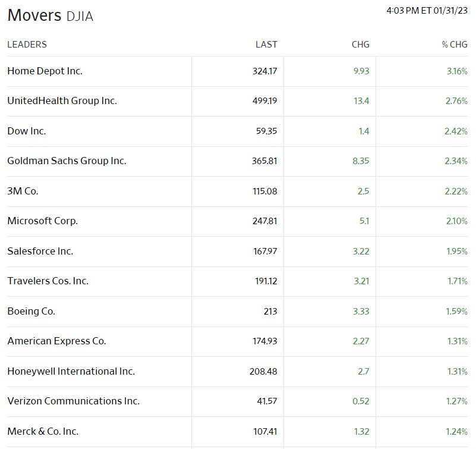Select the 2.42% percent change cell
Viewport: 476px width, 449px height.
pyautogui.click(x=456, y=131)
